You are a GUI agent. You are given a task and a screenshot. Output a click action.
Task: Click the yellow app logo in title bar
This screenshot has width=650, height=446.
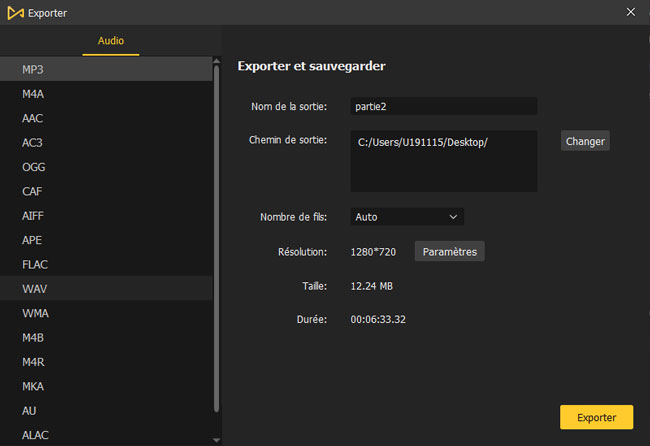15,13
